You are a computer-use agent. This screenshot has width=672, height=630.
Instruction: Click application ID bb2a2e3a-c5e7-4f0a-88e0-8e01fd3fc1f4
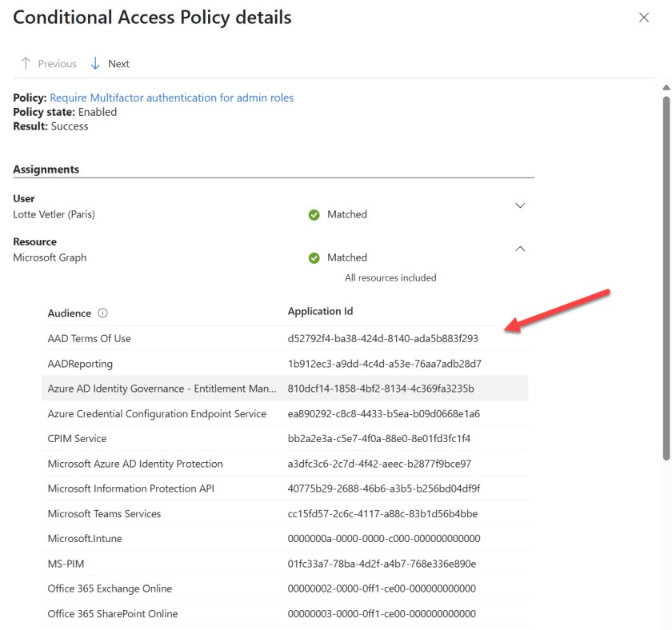[379, 439]
